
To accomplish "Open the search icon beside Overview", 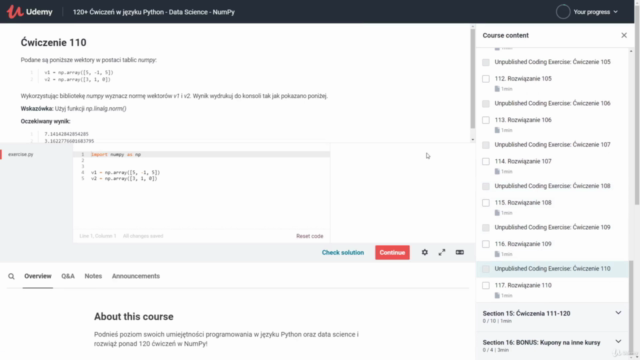I will pyautogui.click(x=11, y=276).
